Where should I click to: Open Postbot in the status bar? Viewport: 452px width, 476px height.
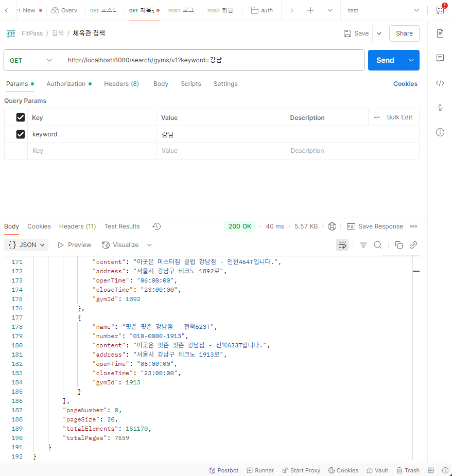pos(224,470)
